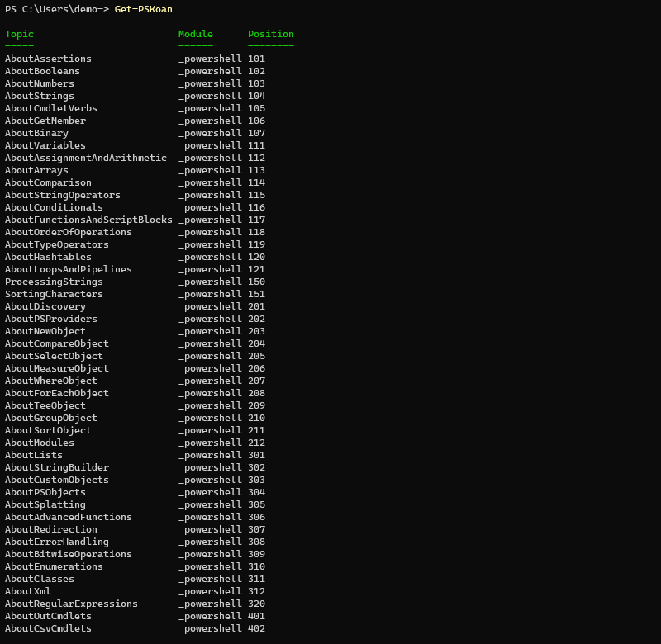Select the AboutAdvancedFunctions topic
661x644 pixels.
tap(69, 517)
